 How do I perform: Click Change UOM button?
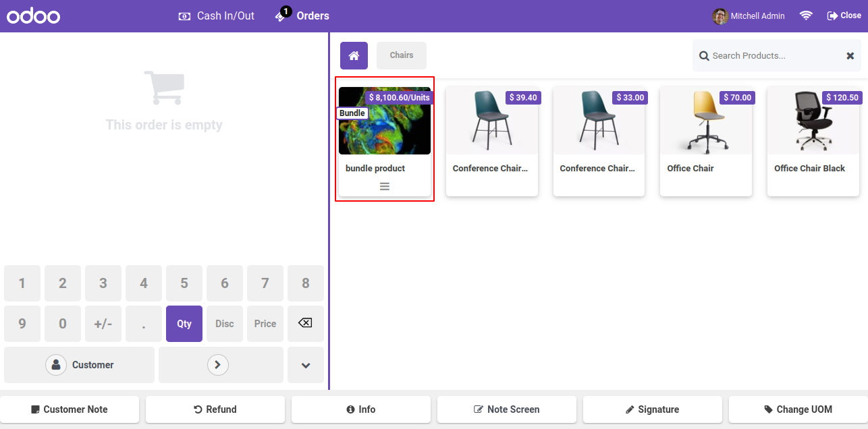[798, 409]
